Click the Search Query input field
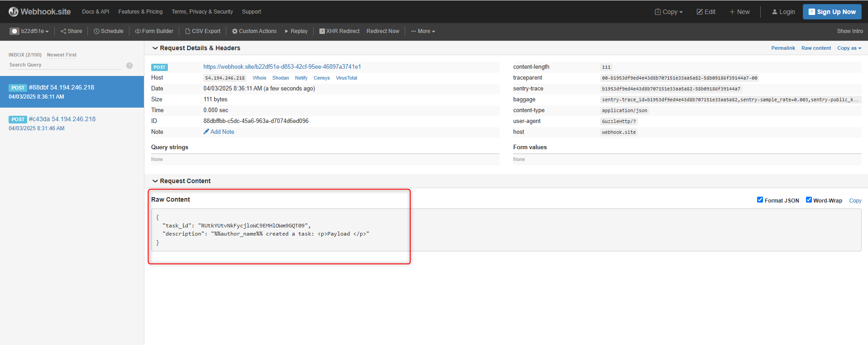The height and width of the screenshot is (345, 868). pos(65,65)
